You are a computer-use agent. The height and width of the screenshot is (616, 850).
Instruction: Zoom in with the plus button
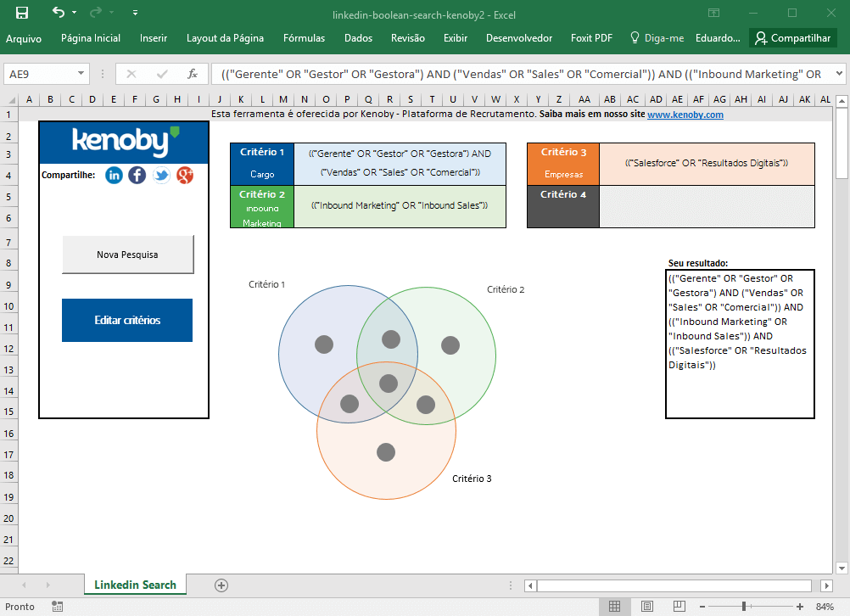pyautogui.click(x=800, y=607)
